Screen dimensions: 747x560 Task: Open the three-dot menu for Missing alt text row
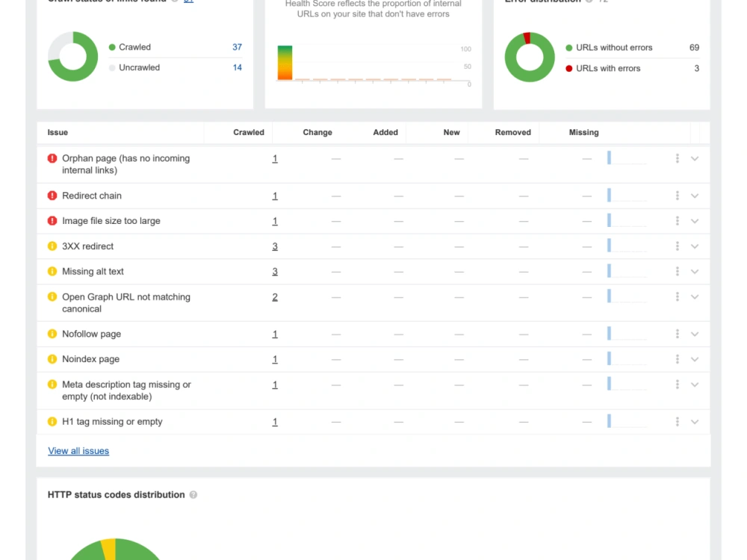coord(677,272)
